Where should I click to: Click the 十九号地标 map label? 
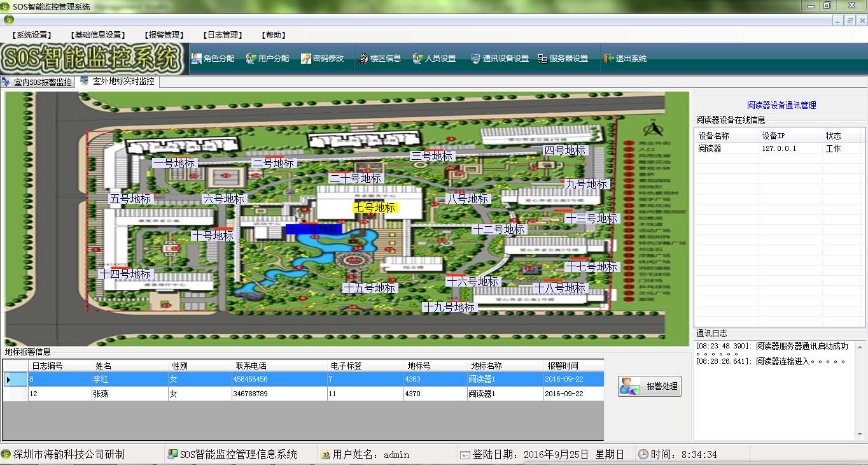[449, 307]
